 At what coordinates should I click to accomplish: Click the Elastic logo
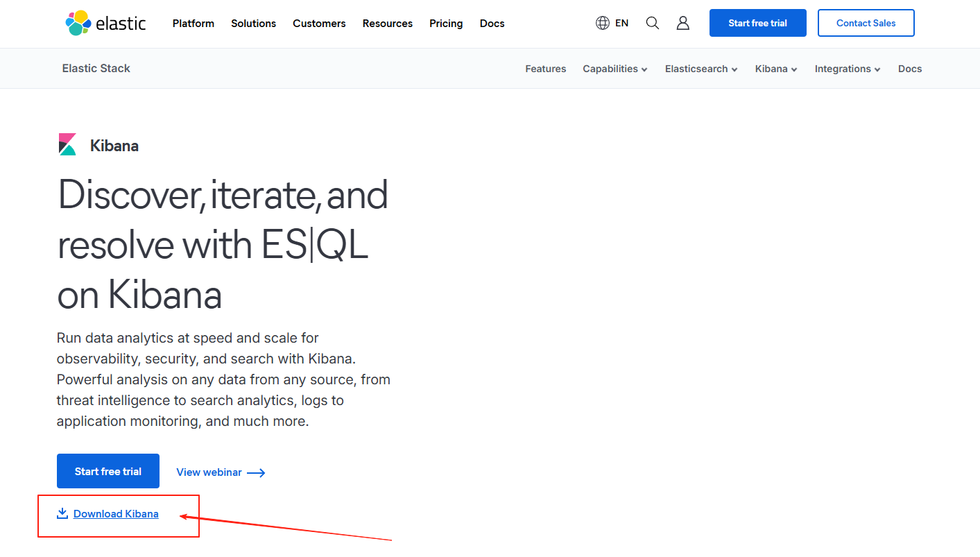[x=105, y=23]
